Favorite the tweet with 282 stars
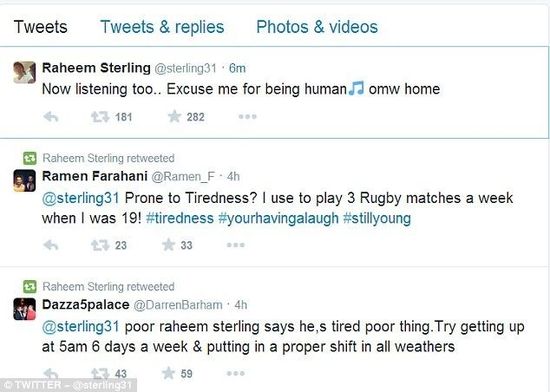 point(174,116)
